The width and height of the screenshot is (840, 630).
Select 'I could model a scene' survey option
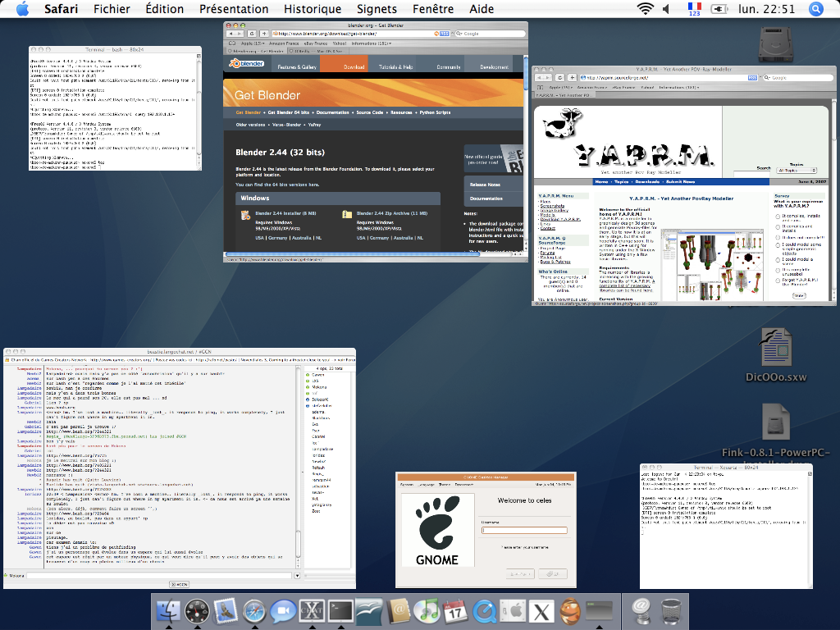pyautogui.click(x=777, y=258)
